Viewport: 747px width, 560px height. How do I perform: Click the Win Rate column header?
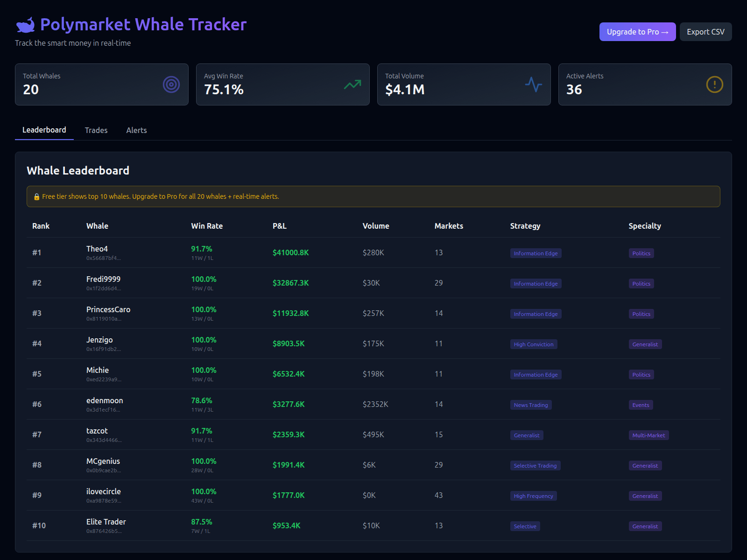tap(207, 226)
